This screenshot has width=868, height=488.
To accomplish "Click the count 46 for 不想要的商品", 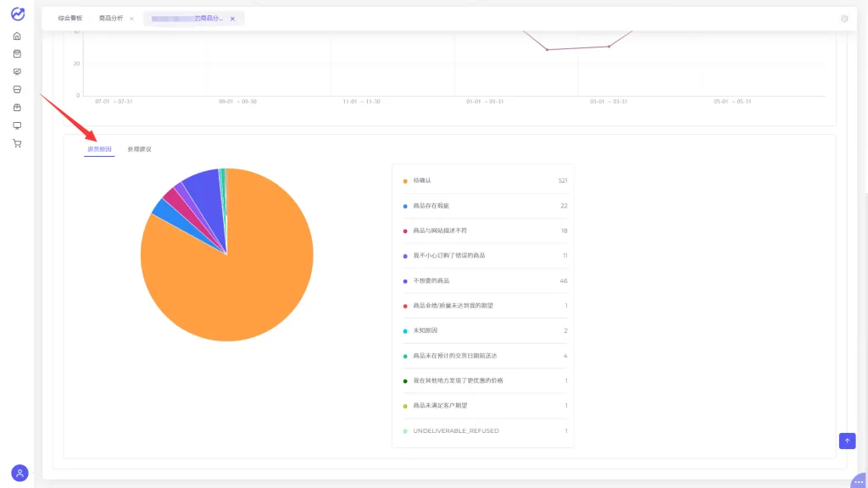I will point(564,281).
